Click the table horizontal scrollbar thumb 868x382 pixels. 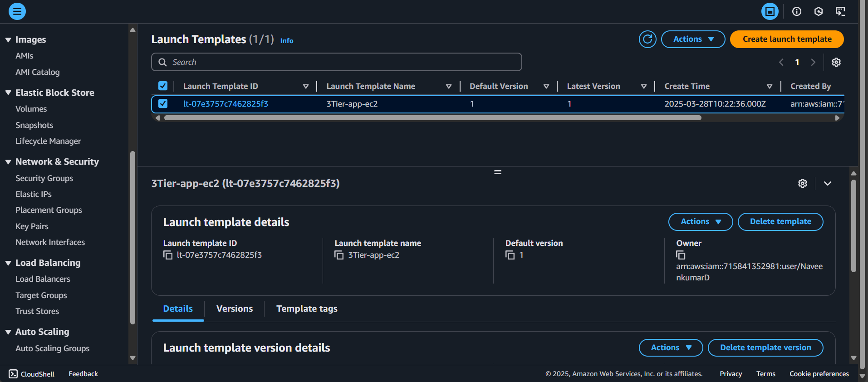432,118
